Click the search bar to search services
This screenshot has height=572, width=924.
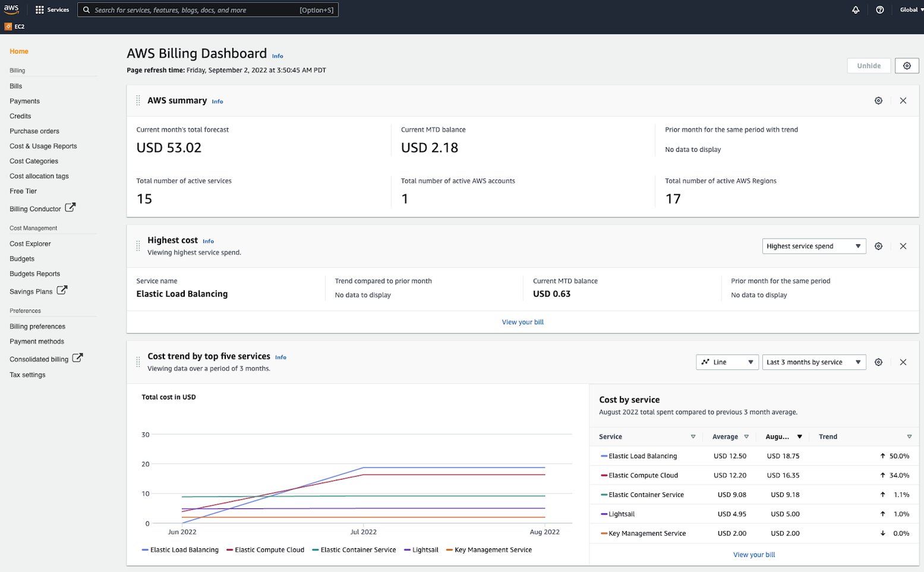point(208,10)
